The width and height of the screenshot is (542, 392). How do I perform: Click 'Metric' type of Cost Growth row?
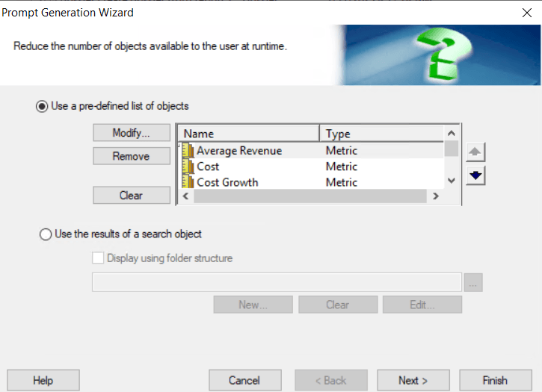tap(342, 182)
